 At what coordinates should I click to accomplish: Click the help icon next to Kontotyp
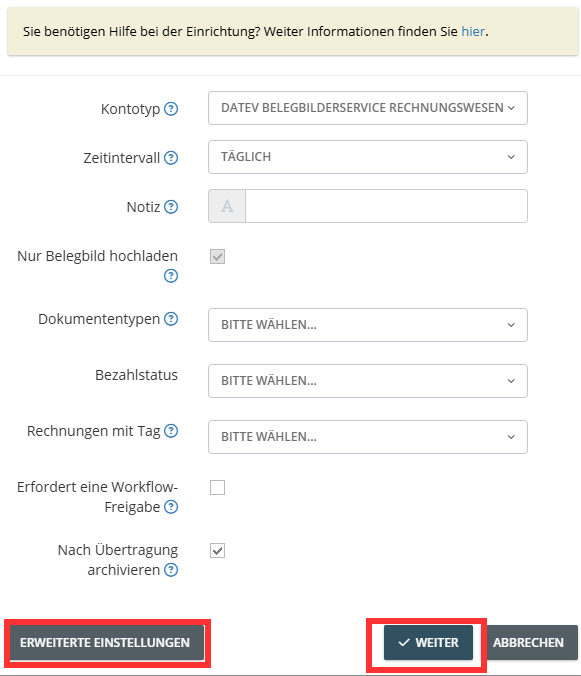pyautogui.click(x=171, y=109)
